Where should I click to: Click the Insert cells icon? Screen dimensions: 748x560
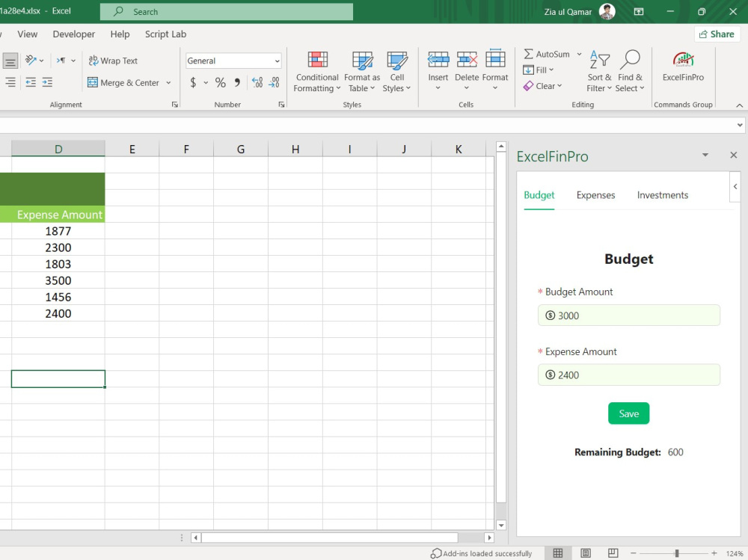click(438, 60)
